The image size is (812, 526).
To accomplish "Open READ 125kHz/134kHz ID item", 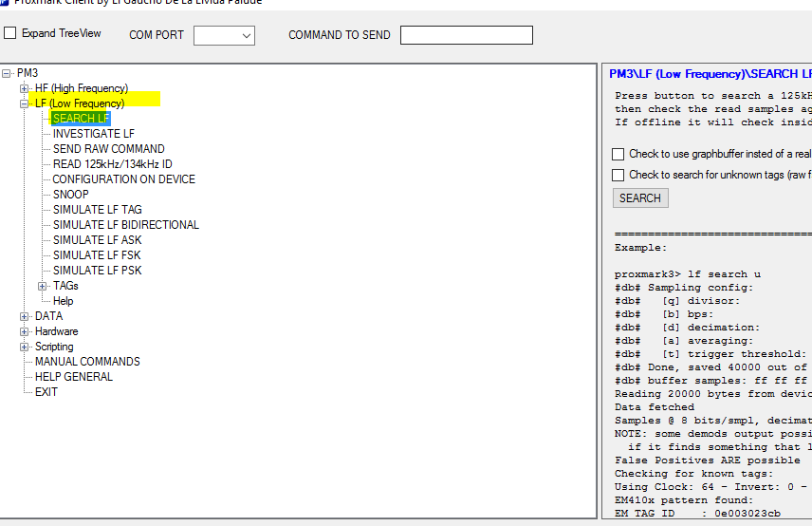I will (112, 164).
